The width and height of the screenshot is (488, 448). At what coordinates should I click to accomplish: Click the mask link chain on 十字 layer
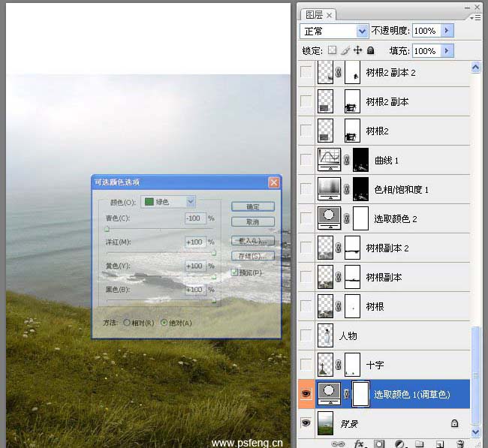click(x=339, y=365)
